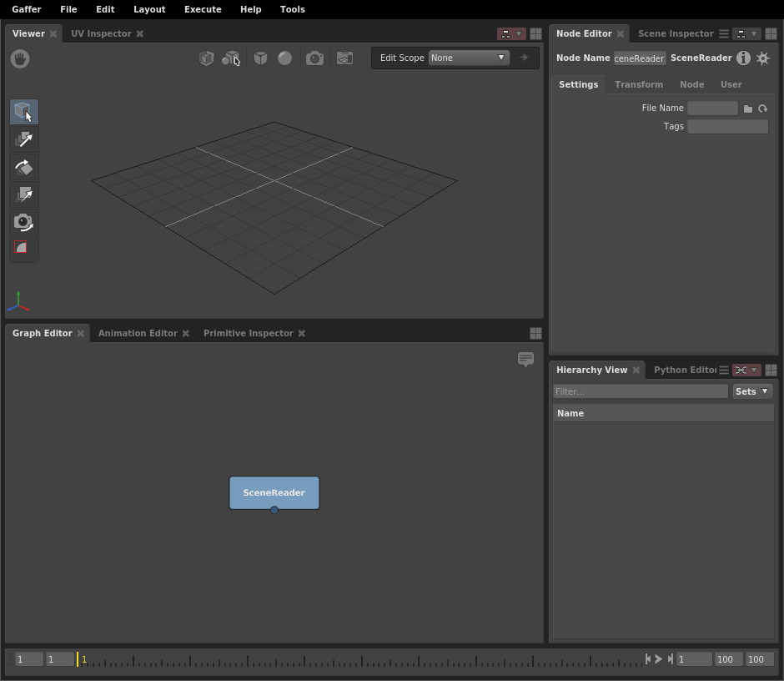Click the Hierarchy View Filter field

641,391
